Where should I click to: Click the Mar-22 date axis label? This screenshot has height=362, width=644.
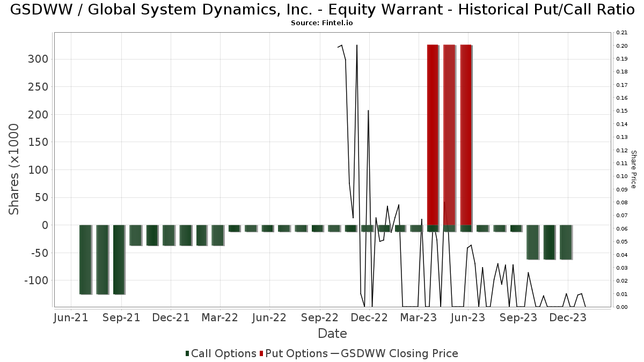click(220, 317)
